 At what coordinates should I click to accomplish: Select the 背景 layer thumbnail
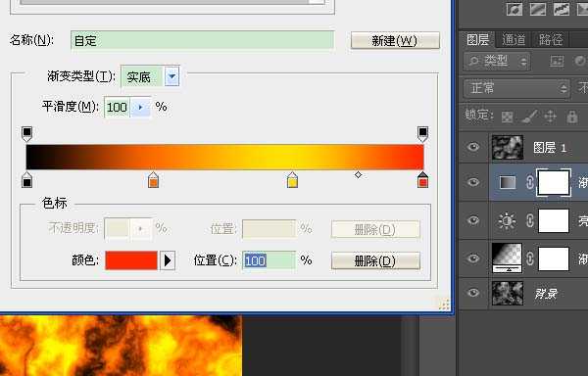point(508,293)
